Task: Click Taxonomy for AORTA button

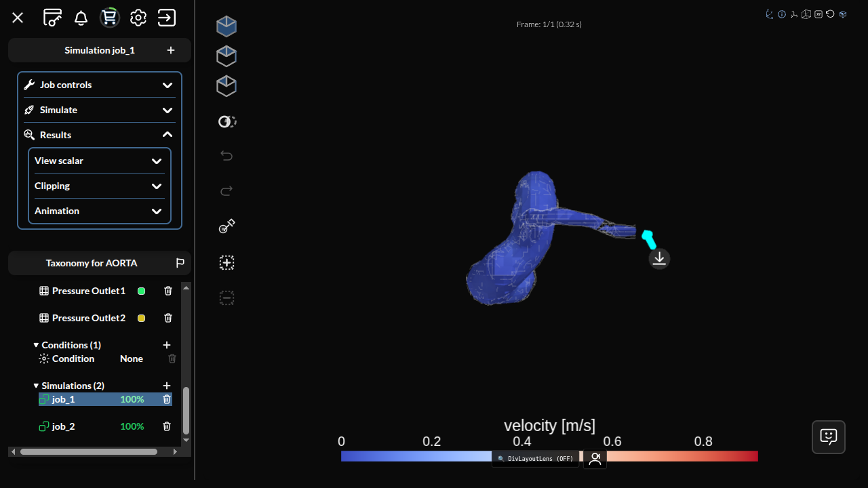Action: click(x=92, y=263)
